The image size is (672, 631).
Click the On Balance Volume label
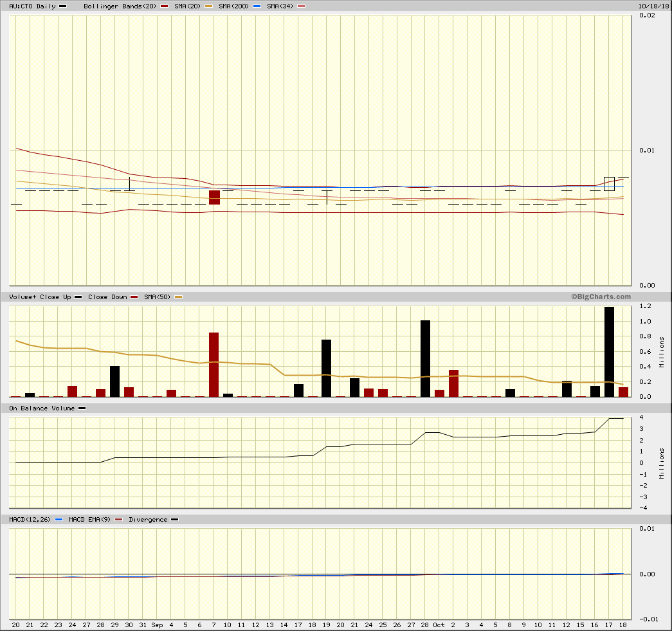(42, 408)
